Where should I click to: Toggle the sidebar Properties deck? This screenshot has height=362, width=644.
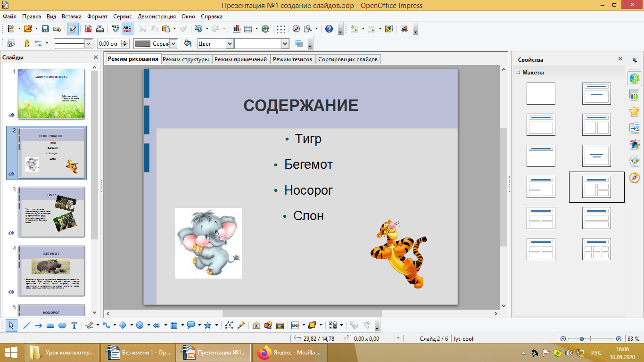tap(634, 78)
